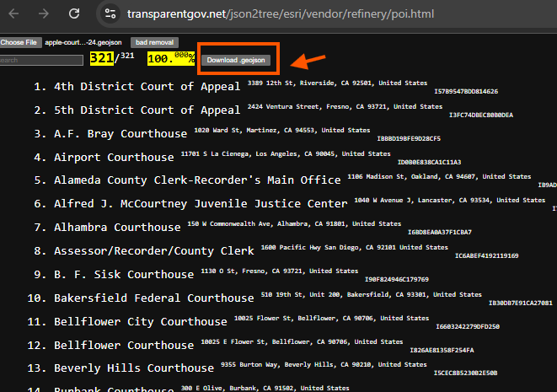The height and width of the screenshot is (392, 557).
Task: Click the yellow 100% progress label
Action: 170,59
